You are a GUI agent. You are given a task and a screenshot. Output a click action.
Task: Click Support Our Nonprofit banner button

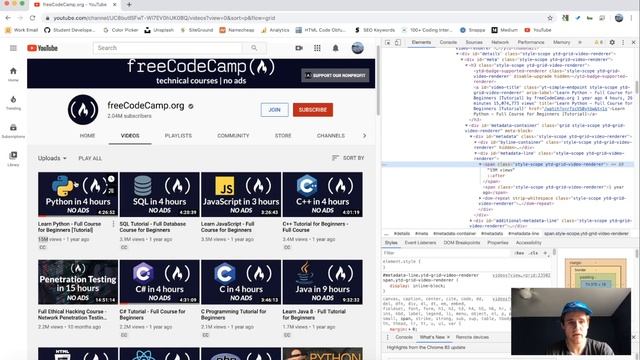pyautogui.click(x=335, y=76)
